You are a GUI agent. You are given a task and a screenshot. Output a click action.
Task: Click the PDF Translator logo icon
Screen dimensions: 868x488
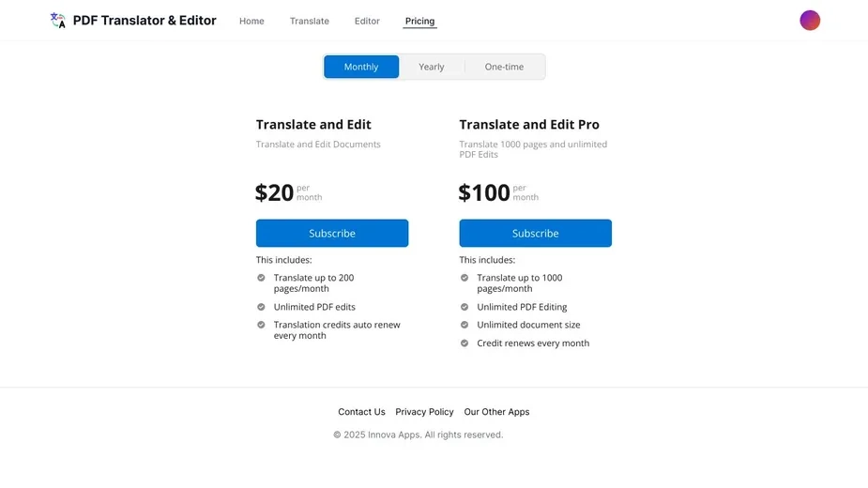click(57, 21)
